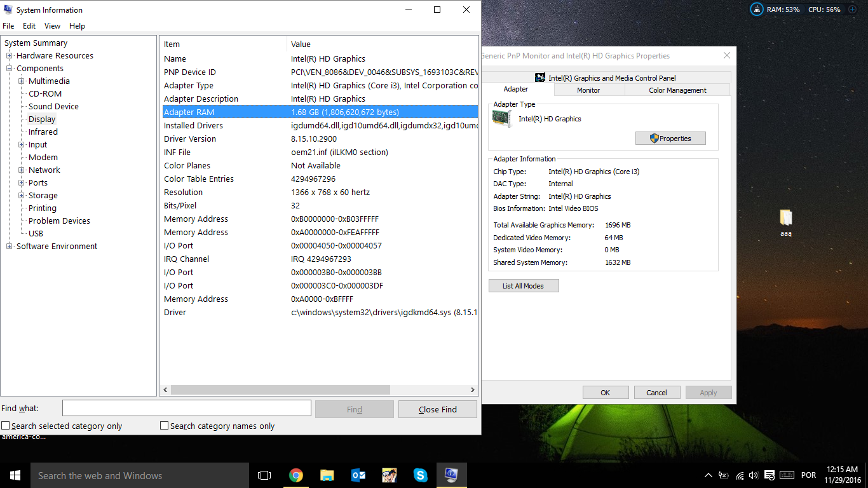Open the File menu
The width and height of the screenshot is (868, 488).
coord(8,26)
